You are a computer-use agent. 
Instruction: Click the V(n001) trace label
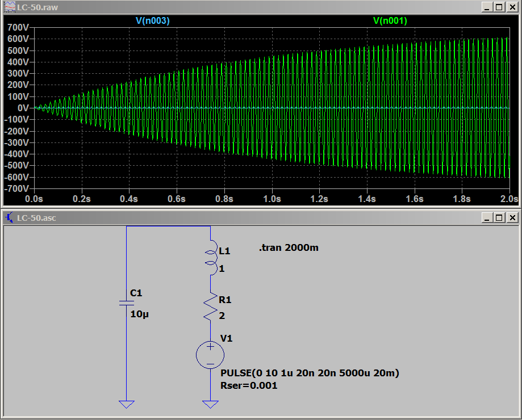[390, 20]
